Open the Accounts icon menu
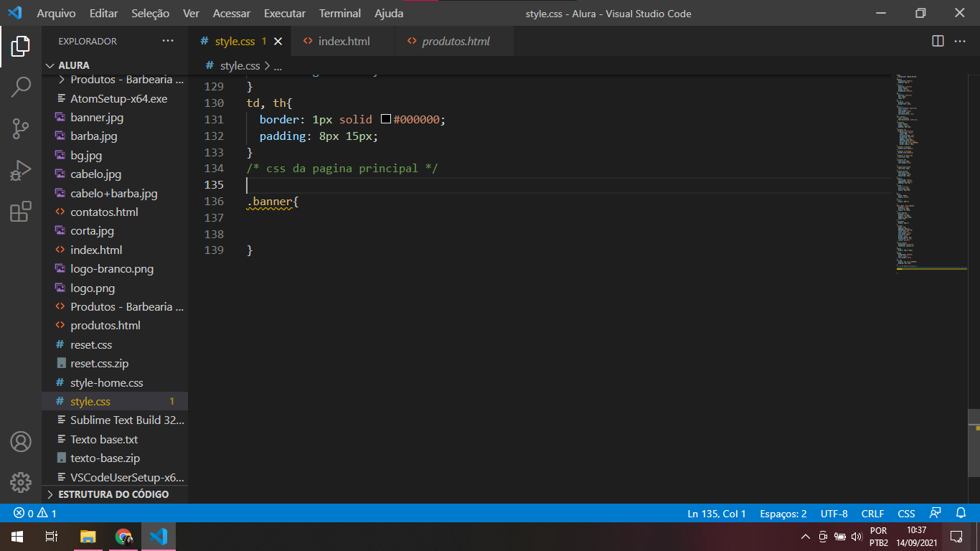 pyautogui.click(x=21, y=441)
